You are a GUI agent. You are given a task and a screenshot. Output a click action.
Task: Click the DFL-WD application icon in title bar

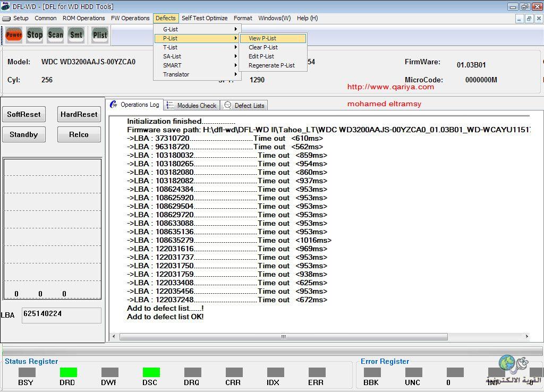click(x=5, y=6)
